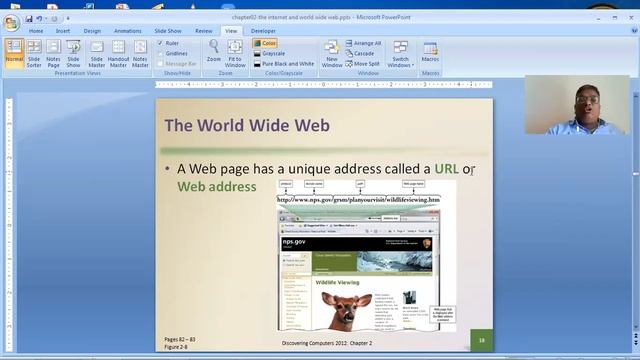The image size is (640, 360).
Task: Click the View ribbon tab
Action: [231, 31]
